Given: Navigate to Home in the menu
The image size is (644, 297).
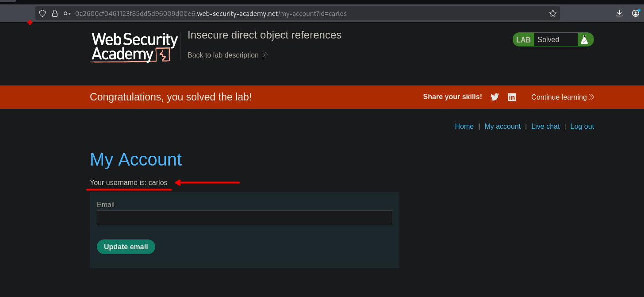Looking at the screenshot, I should pyautogui.click(x=464, y=126).
